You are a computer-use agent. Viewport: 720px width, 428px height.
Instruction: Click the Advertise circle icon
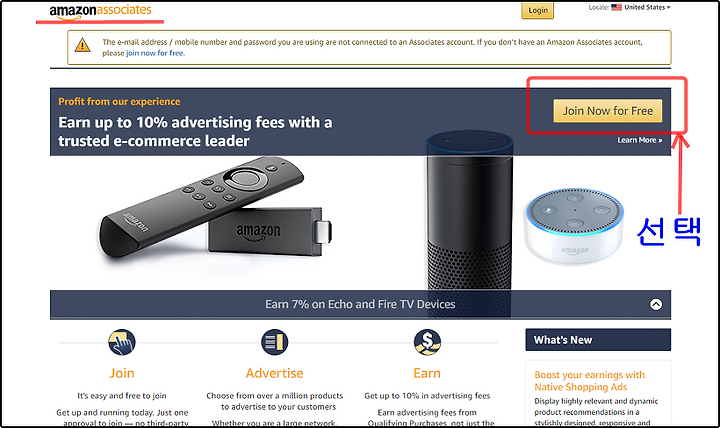[275, 342]
